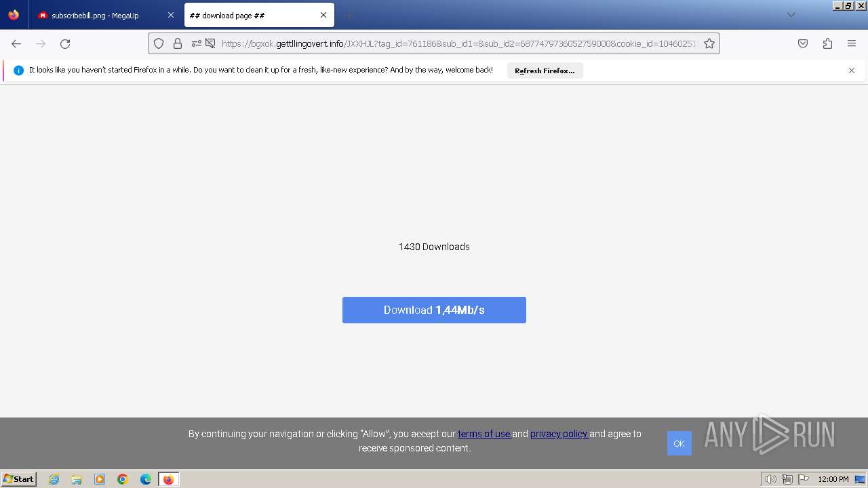Screen dimensions: 868x488
Task: Open File Explorer from the taskbar
Action: pos(77,479)
